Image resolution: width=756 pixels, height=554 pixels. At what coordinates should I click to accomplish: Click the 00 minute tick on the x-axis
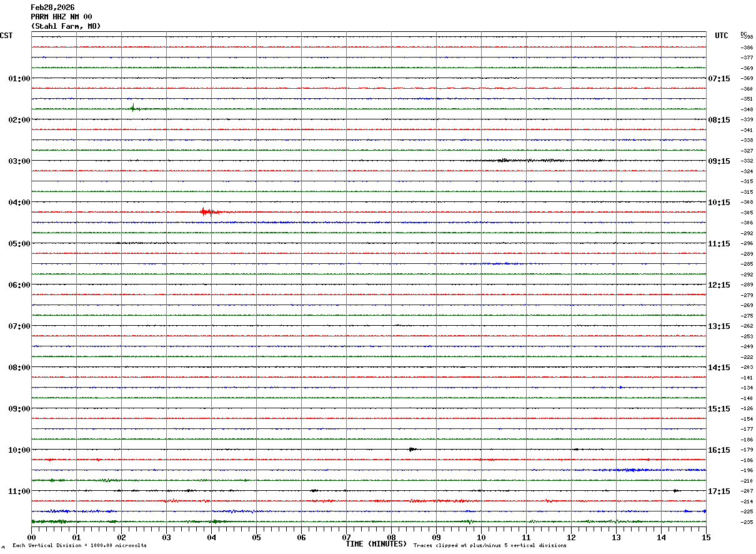[32, 537]
